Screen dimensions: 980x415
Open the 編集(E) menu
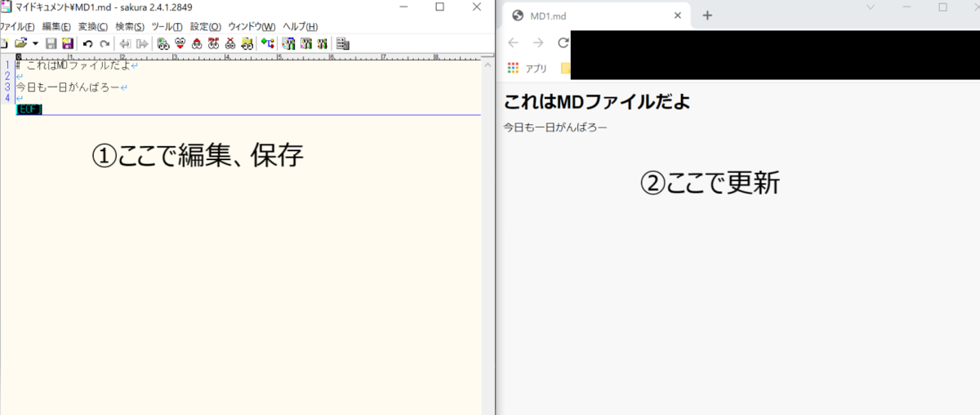point(56,27)
